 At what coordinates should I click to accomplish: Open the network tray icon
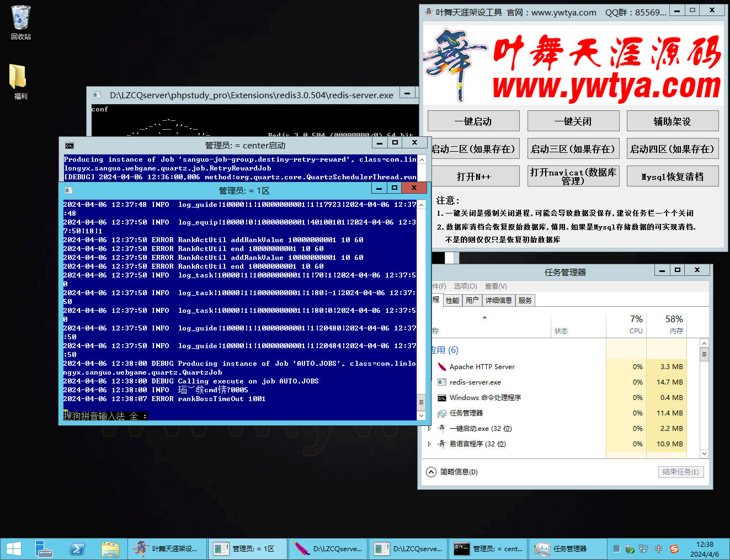coord(643,549)
